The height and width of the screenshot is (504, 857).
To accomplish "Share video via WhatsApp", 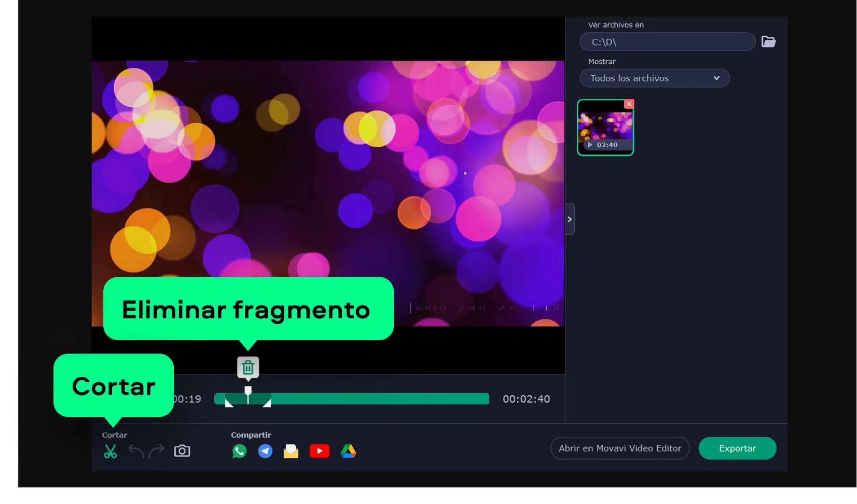I will click(x=239, y=451).
